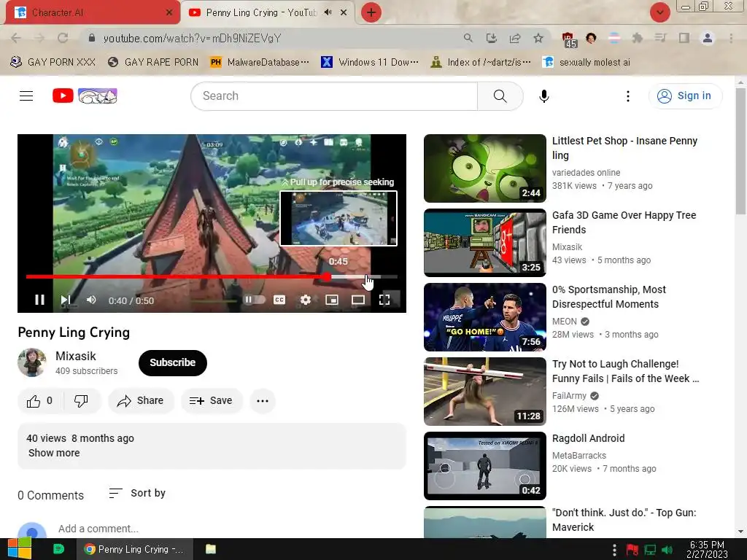Screen dimensions: 747x560
Task: Click the seek preview thumbnail at 0:45
Action: [x=338, y=219]
